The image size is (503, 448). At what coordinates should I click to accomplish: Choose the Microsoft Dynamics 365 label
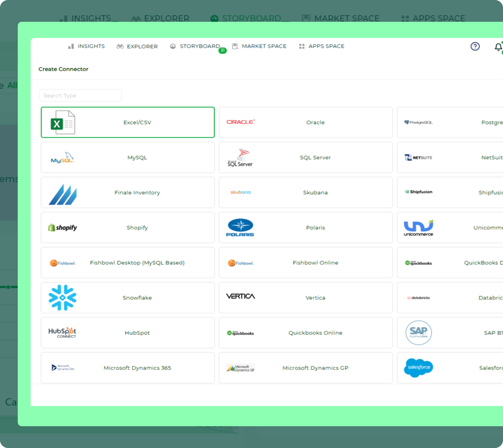pos(137,368)
